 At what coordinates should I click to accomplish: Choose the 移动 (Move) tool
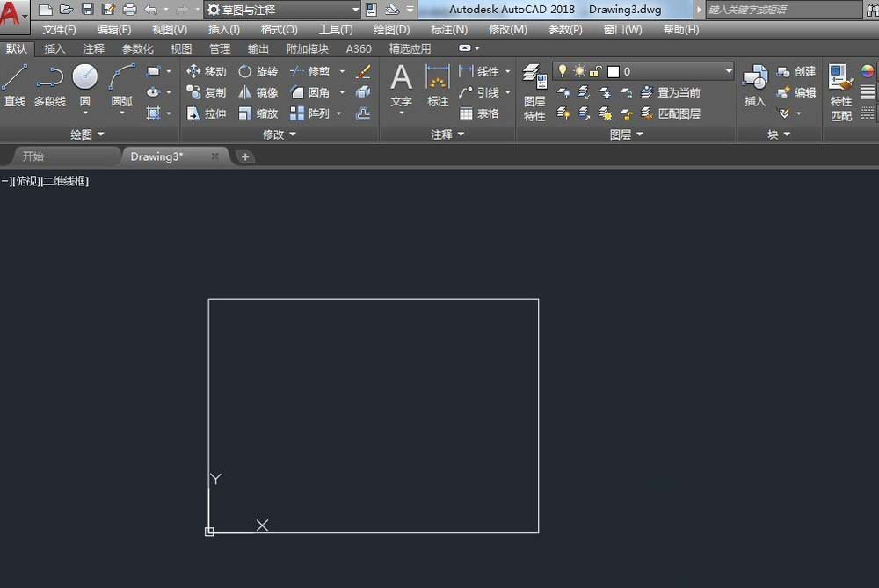(207, 71)
